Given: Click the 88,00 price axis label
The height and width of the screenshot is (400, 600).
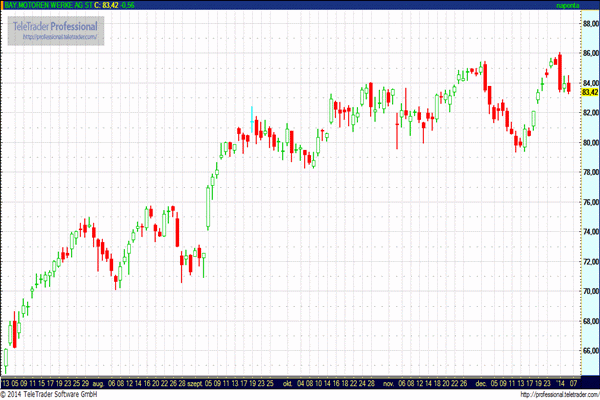Looking at the screenshot, I should tap(590, 23).
